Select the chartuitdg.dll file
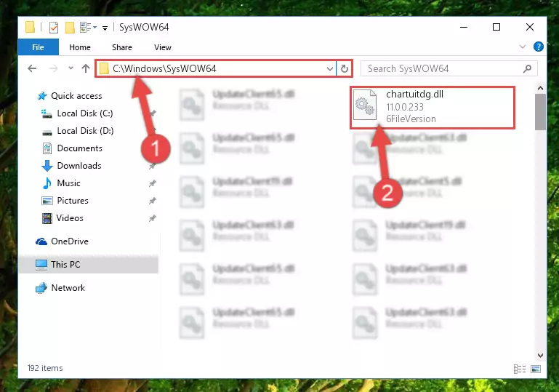 click(433, 107)
